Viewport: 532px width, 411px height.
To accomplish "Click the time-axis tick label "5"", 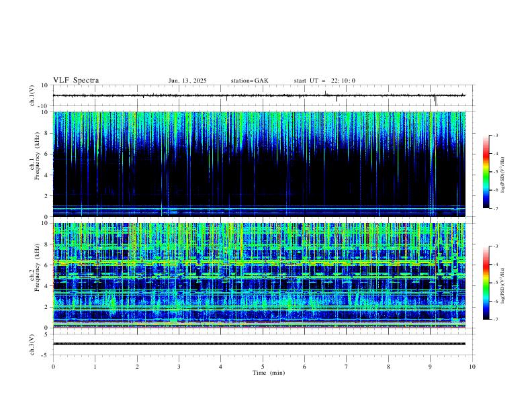I will click(263, 367).
